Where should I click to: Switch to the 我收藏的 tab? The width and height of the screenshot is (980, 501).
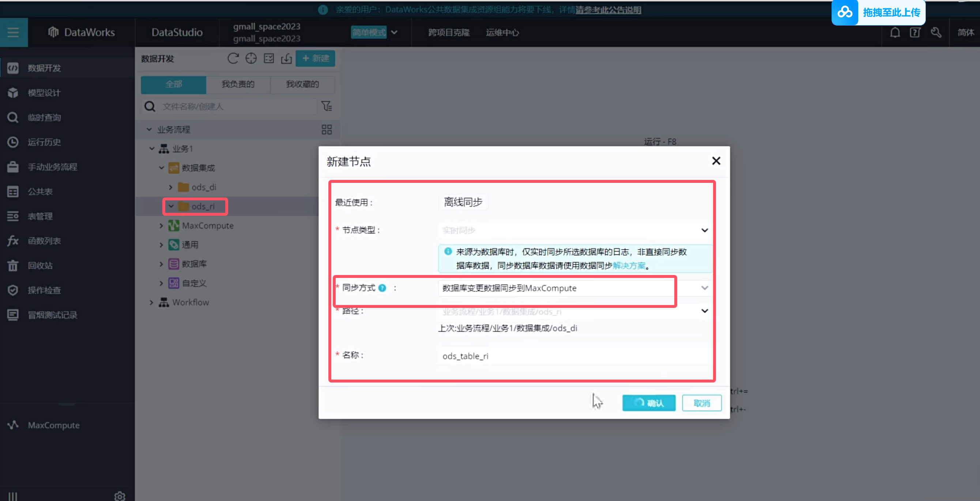point(302,84)
